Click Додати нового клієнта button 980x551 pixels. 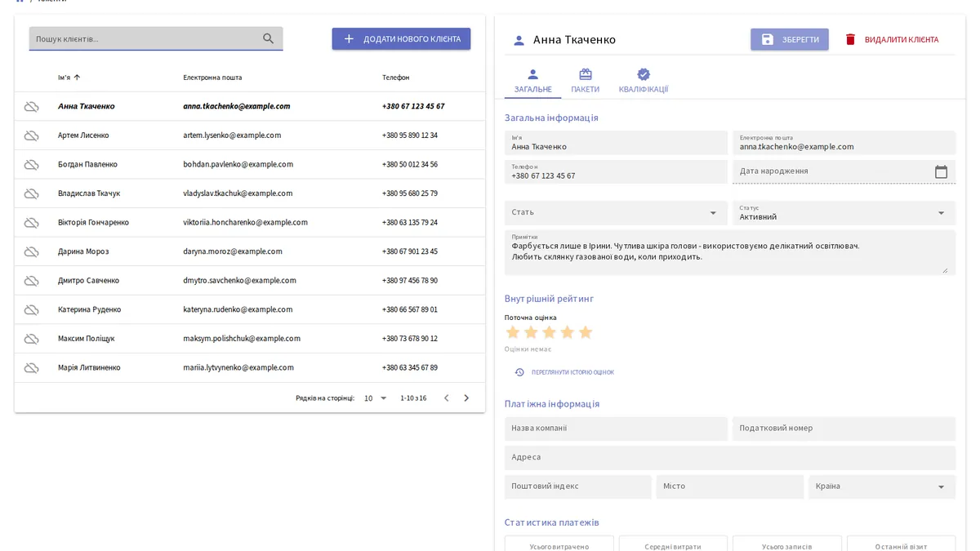(x=401, y=38)
